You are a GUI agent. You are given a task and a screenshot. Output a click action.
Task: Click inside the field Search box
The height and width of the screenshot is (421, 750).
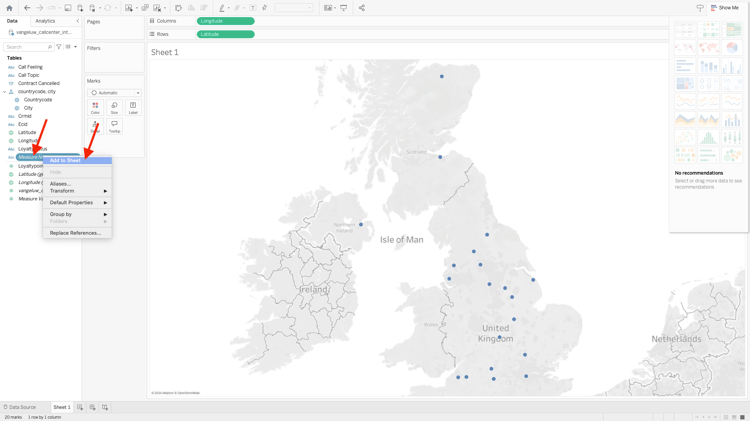[x=28, y=47]
